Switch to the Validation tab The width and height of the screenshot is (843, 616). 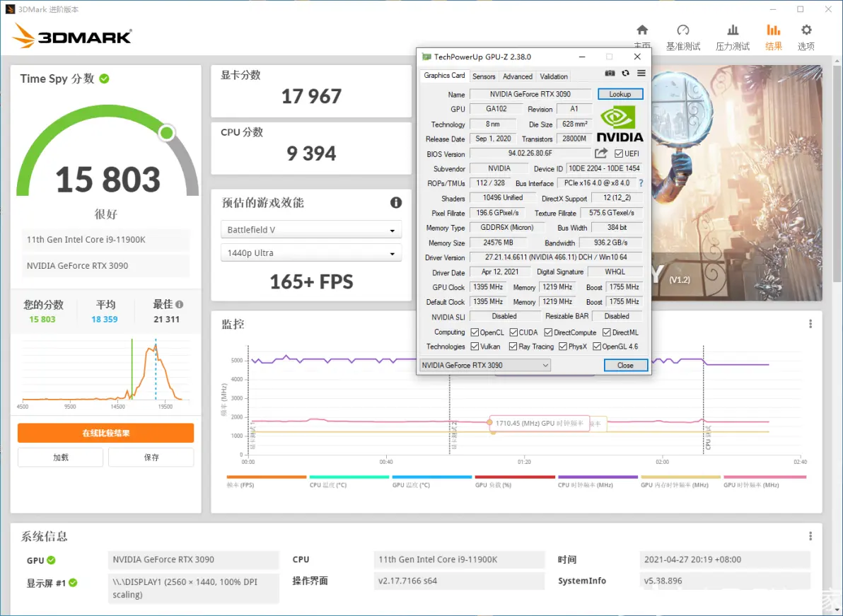pyautogui.click(x=554, y=77)
